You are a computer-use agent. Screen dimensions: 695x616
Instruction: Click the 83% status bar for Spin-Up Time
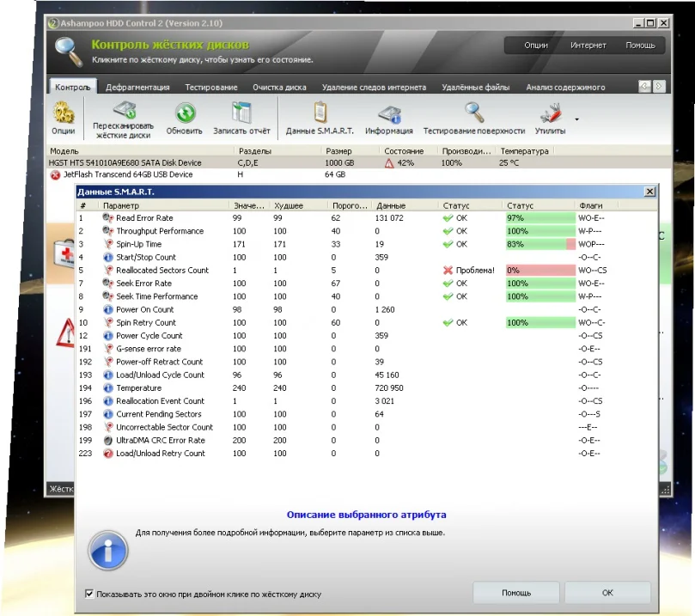click(540, 244)
